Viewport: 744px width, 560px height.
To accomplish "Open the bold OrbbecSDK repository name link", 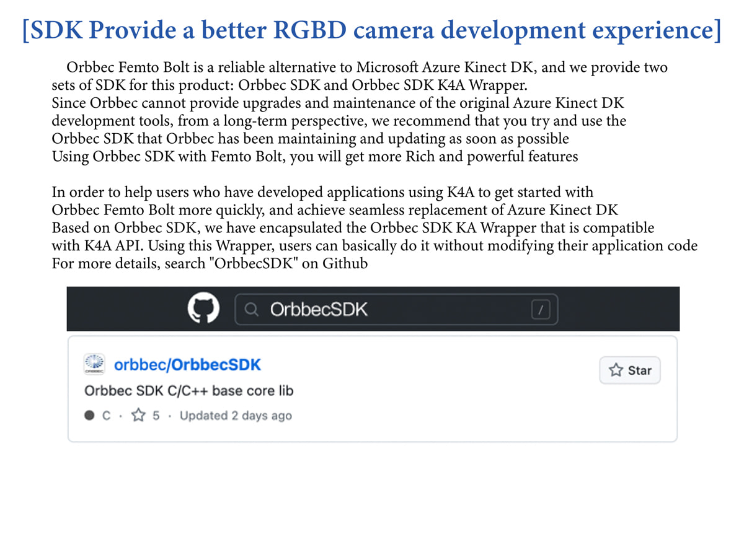I will pyautogui.click(x=216, y=364).
